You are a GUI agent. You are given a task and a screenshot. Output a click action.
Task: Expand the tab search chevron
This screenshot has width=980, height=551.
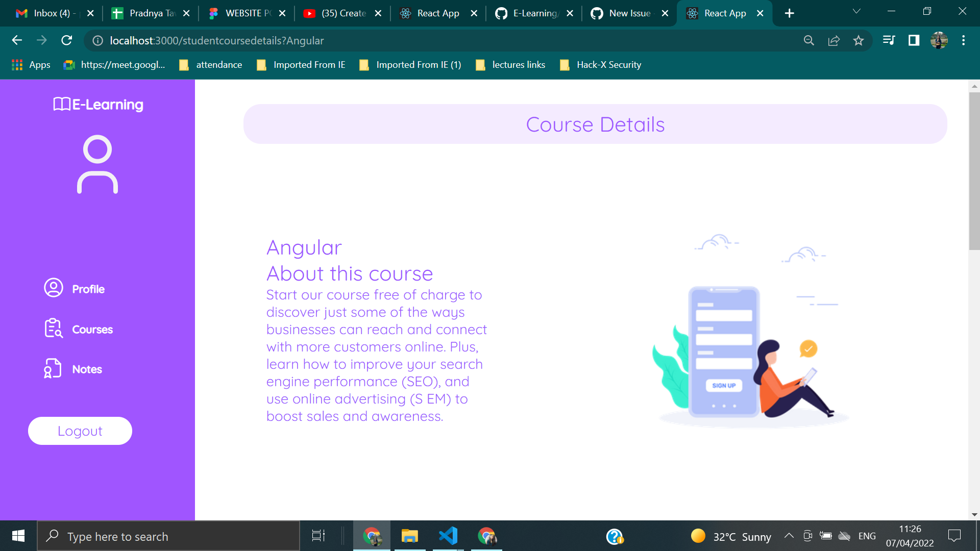coord(856,11)
